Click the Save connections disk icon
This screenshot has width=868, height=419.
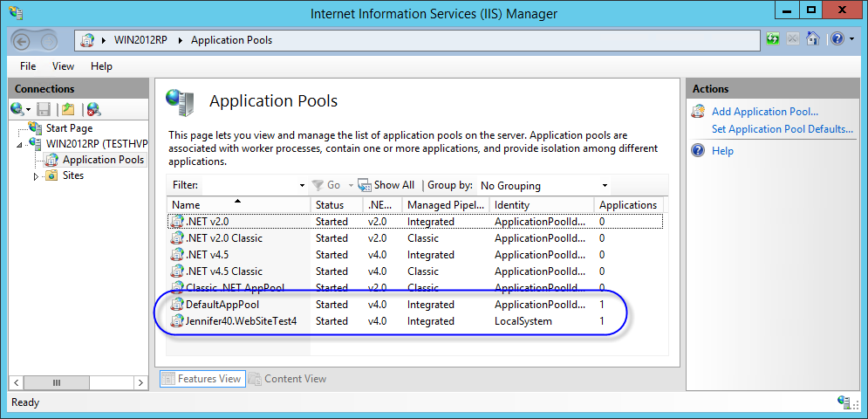[x=44, y=109]
